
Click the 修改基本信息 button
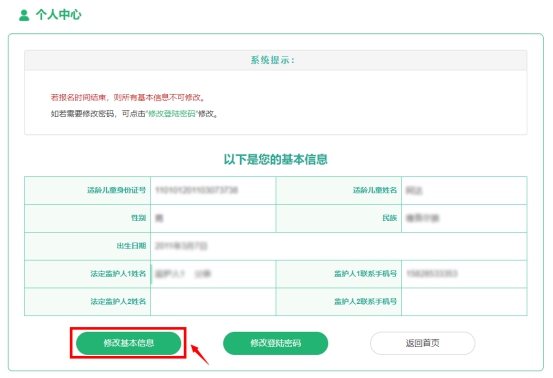pyautogui.click(x=128, y=343)
